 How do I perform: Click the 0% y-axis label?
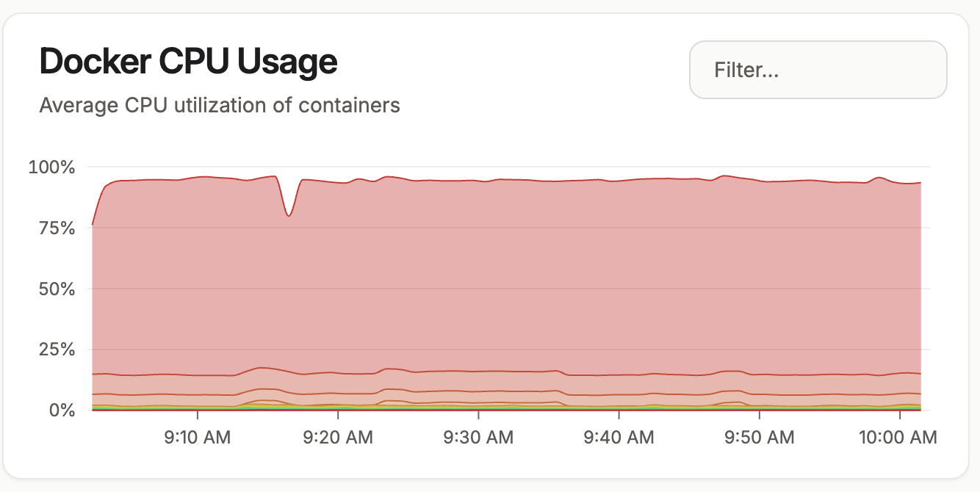62,410
